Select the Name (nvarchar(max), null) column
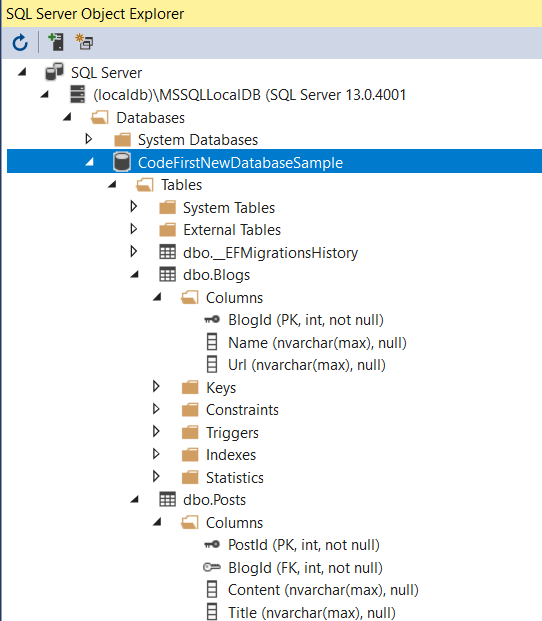Screen dimensions: 542x621 click(x=317, y=343)
